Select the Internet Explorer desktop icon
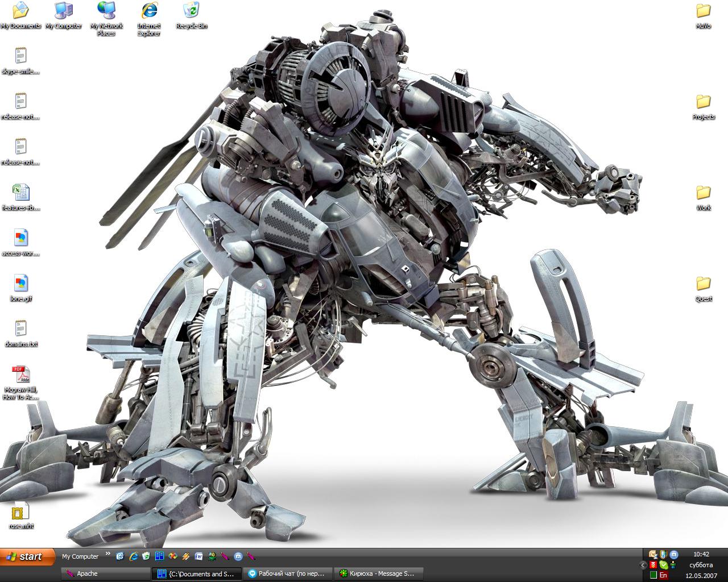The width and height of the screenshot is (728, 582). pyautogui.click(x=148, y=11)
